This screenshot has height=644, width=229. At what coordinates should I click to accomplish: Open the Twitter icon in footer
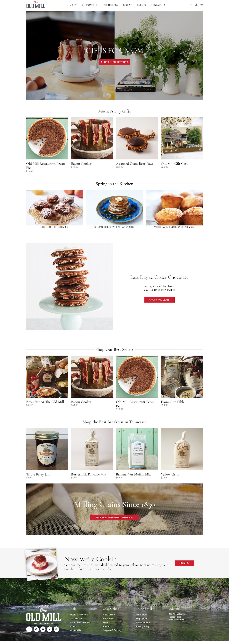[49, 629]
